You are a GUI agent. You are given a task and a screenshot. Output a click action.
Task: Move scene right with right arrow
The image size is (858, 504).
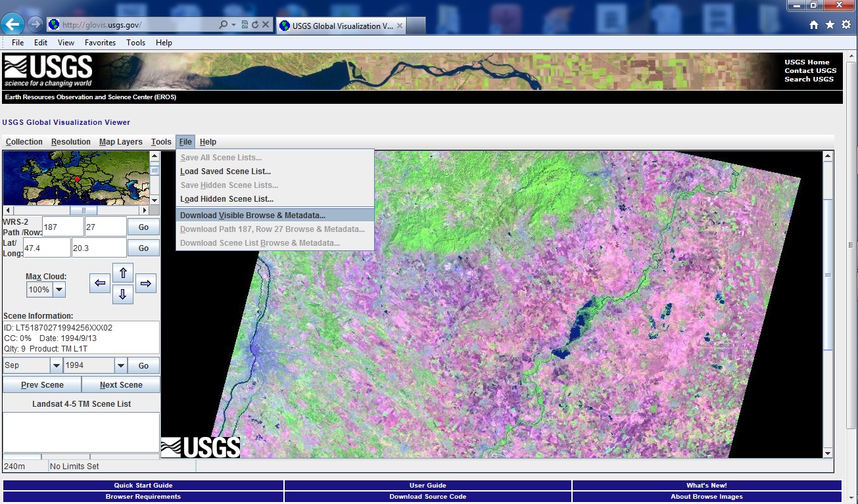146,283
